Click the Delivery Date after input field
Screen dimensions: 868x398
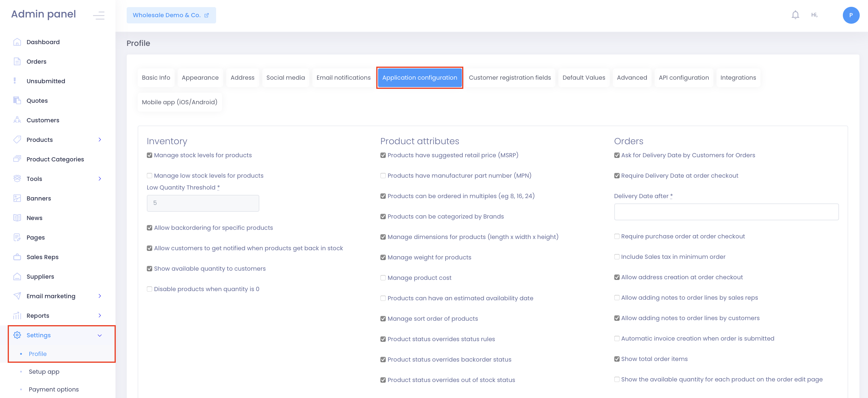(726, 212)
